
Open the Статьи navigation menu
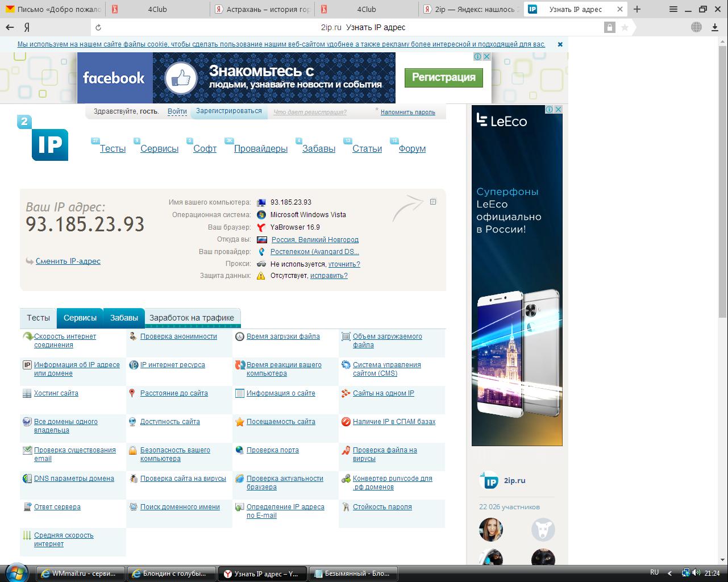(x=367, y=148)
